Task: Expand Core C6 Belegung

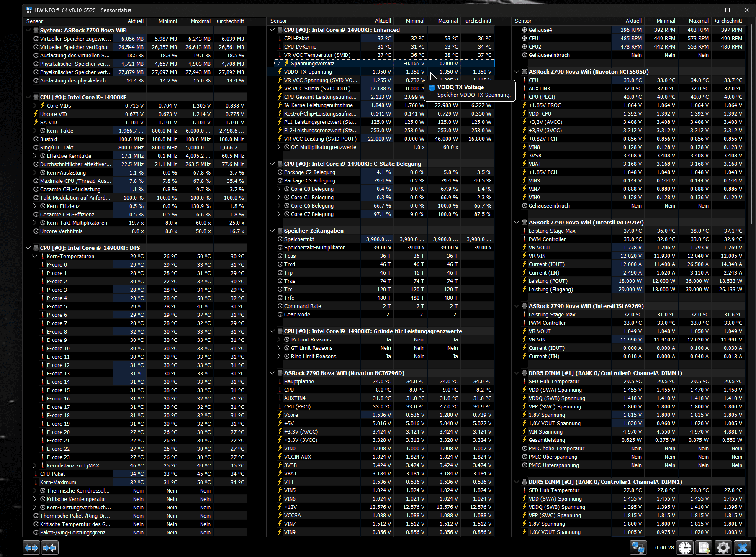Action: (279, 206)
